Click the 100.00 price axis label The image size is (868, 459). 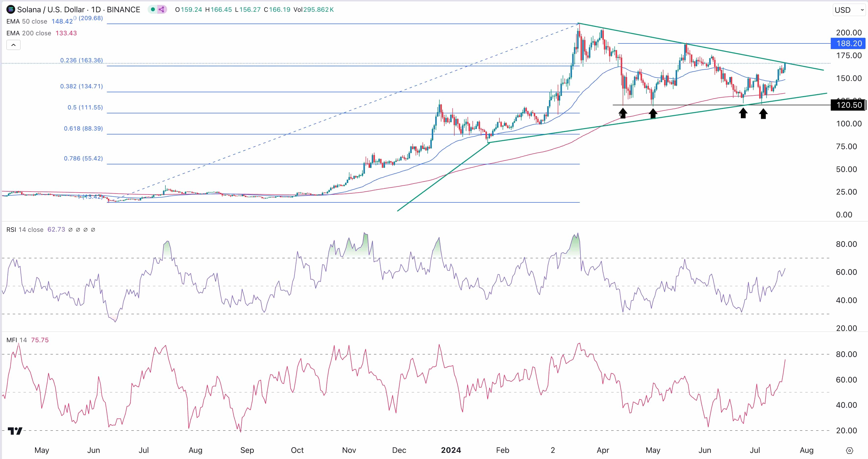849,124
